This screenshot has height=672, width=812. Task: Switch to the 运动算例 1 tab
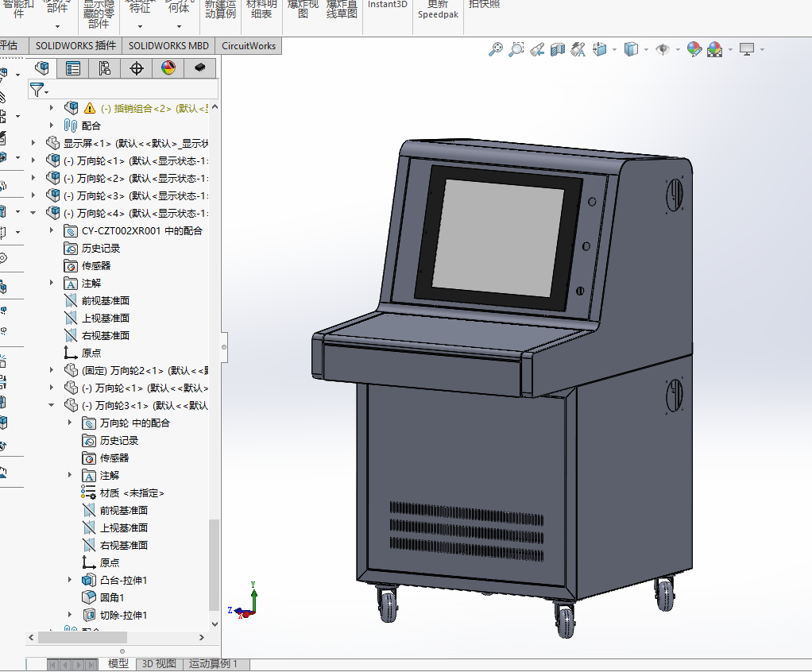coord(213,664)
